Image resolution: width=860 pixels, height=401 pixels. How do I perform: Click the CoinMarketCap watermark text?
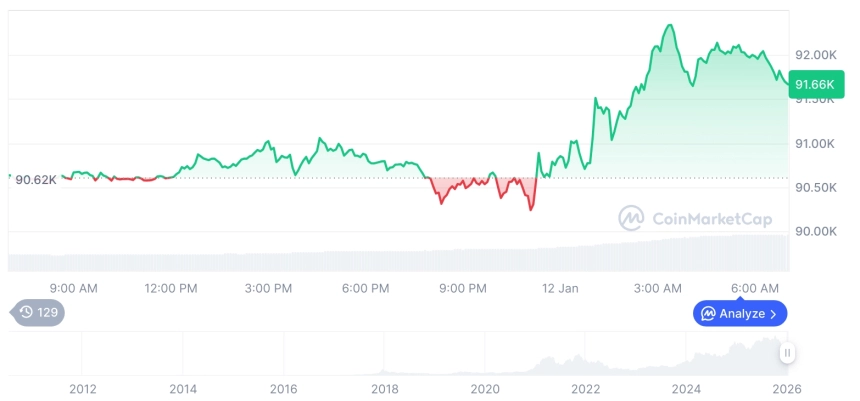coord(711,219)
